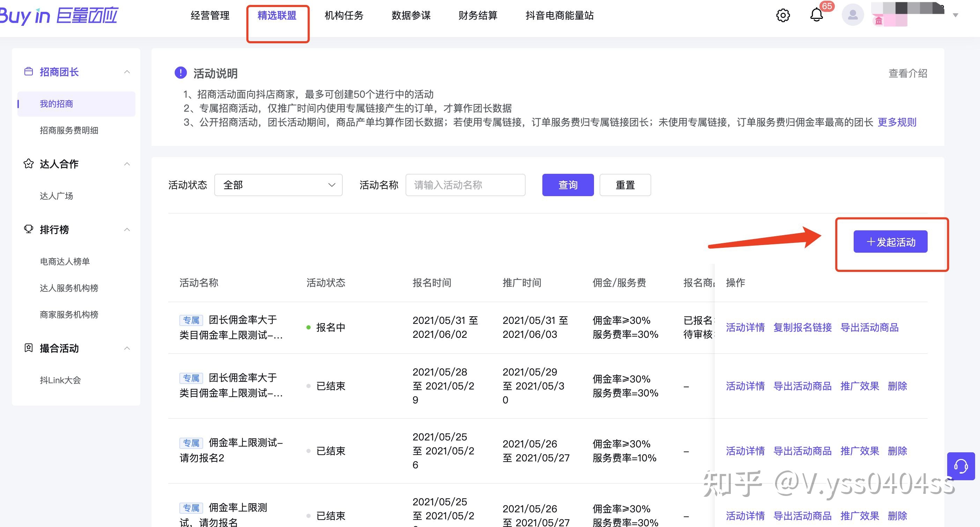Click the 达人合作 star icon
980x527 pixels.
[x=28, y=164]
